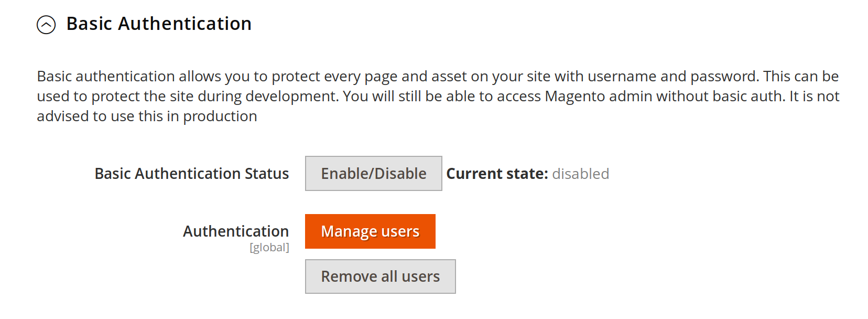Click the bold Current state label
This screenshot has width=868, height=319.
pyautogui.click(x=496, y=174)
